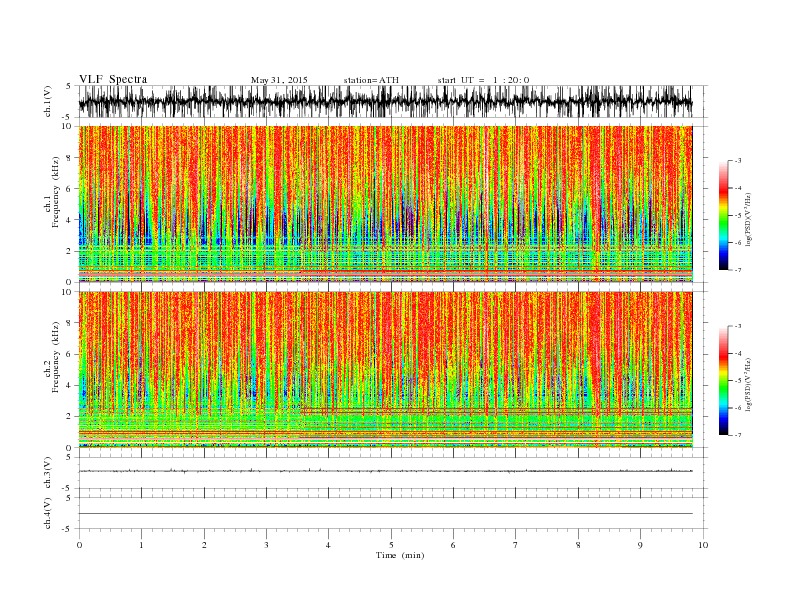Click the ch.2 colorbar 'log(PSD)' label

[x=749, y=384]
